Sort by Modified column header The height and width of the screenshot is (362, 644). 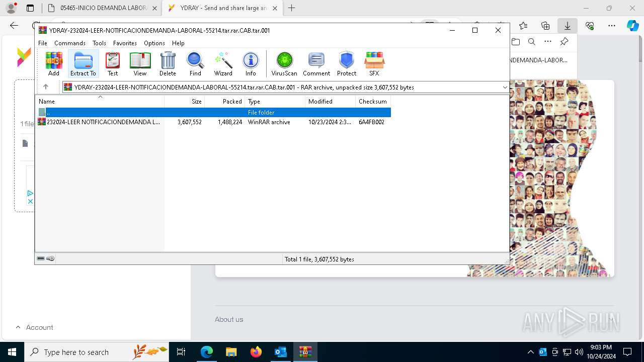point(331,102)
